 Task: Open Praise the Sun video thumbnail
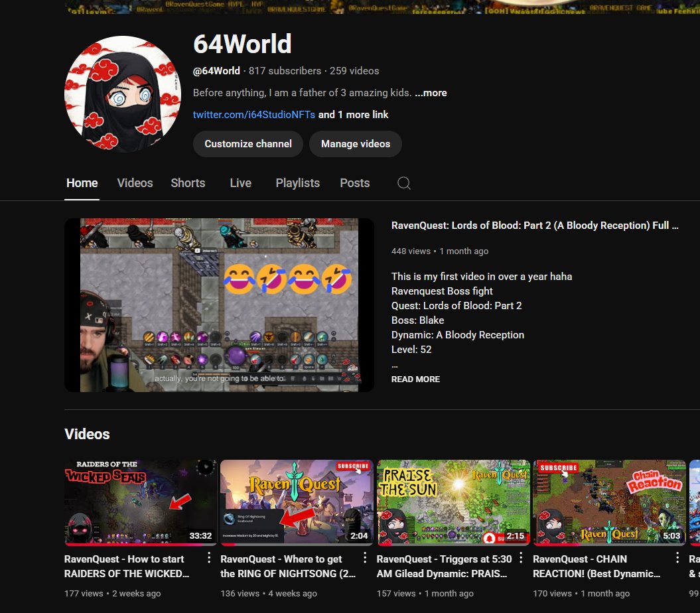[x=453, y=502]
